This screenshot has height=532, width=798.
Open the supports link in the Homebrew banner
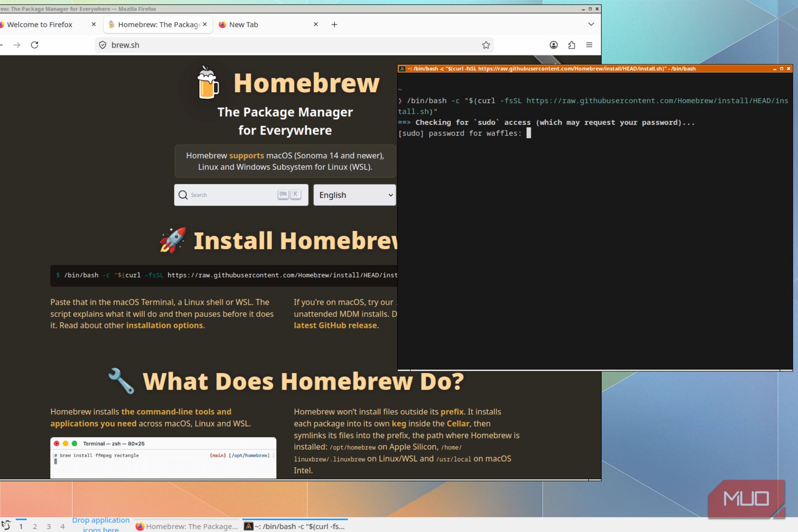246,155
